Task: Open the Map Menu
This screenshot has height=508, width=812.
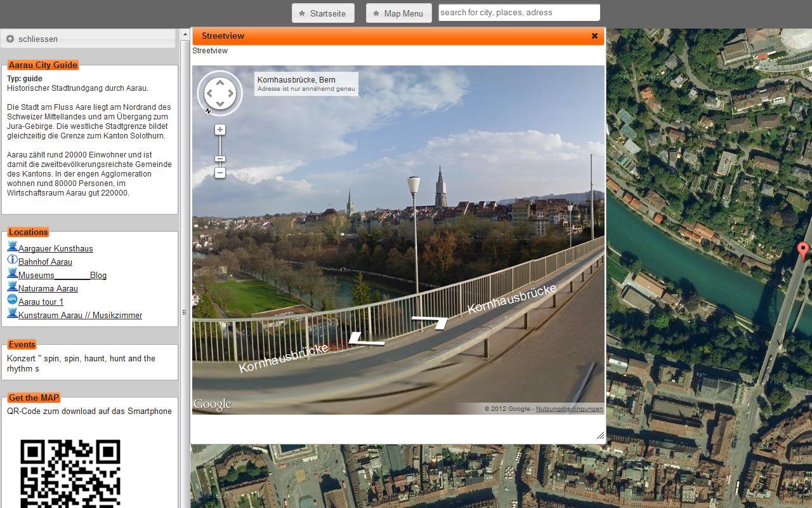Action: [398, 13]
